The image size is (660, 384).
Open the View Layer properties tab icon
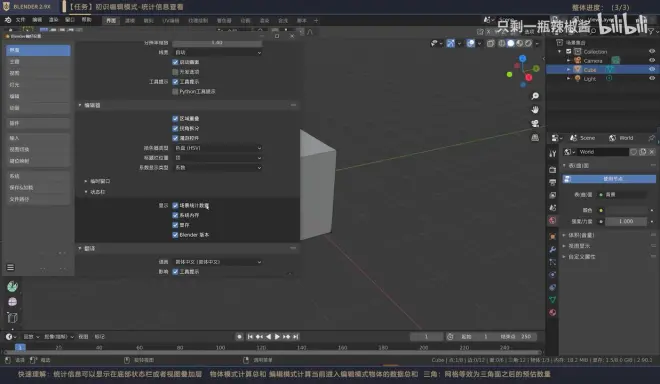point(553,195)
